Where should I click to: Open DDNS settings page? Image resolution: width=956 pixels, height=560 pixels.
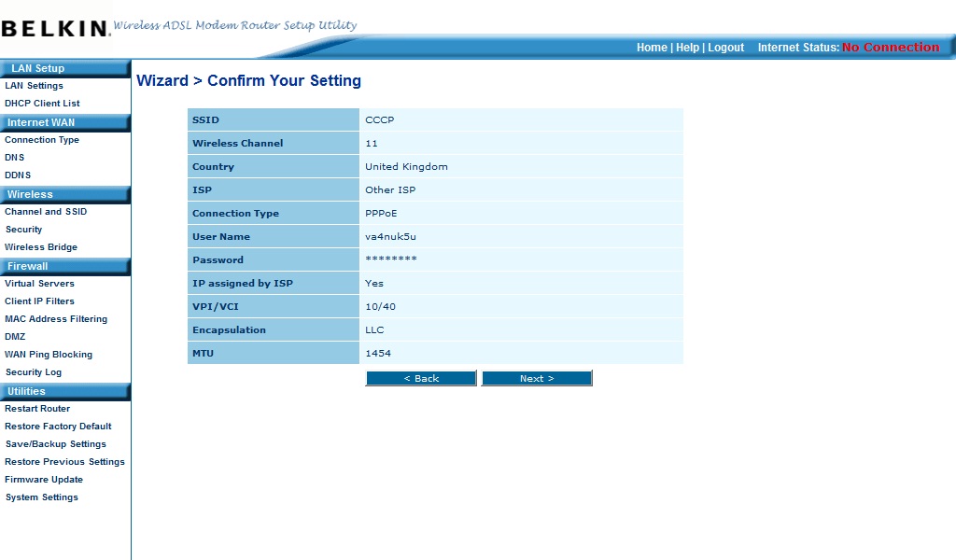(18, 175)
